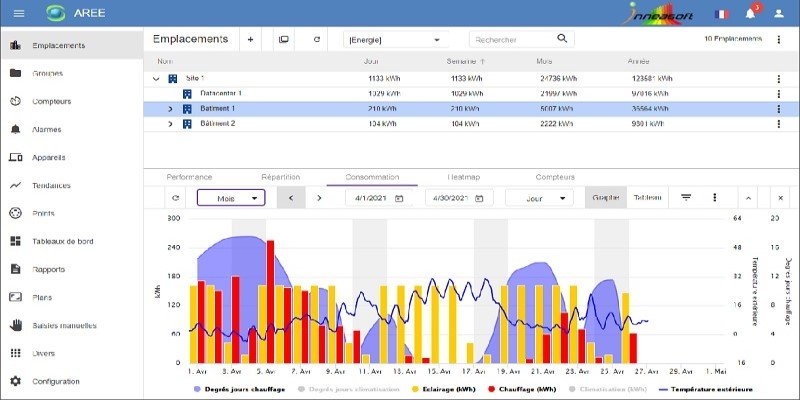This screenshot has height=400, width=800.
Task: Collapse the Site 1 tree node
Action: click(155, 77)
